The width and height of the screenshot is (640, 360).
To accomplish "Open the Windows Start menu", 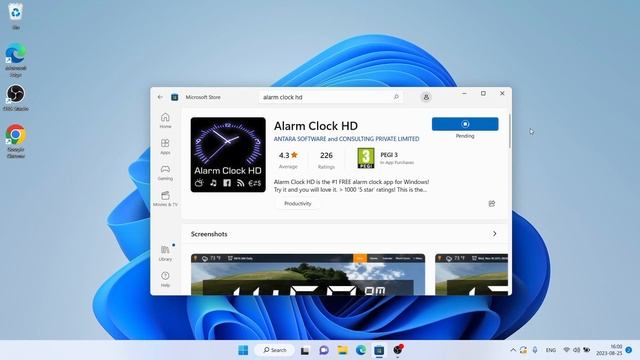I will coord(243,350).
